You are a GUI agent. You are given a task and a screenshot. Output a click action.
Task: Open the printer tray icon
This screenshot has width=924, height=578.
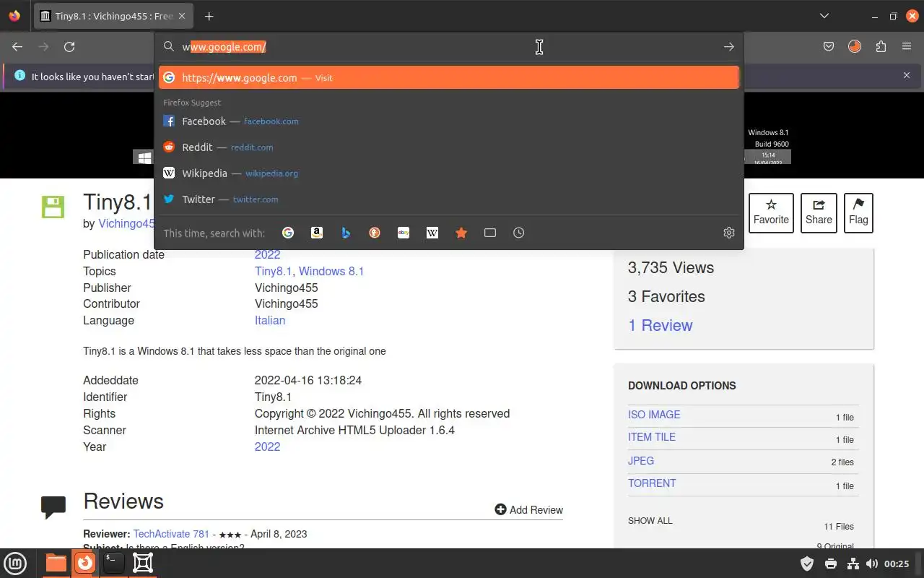click(830, 564)
